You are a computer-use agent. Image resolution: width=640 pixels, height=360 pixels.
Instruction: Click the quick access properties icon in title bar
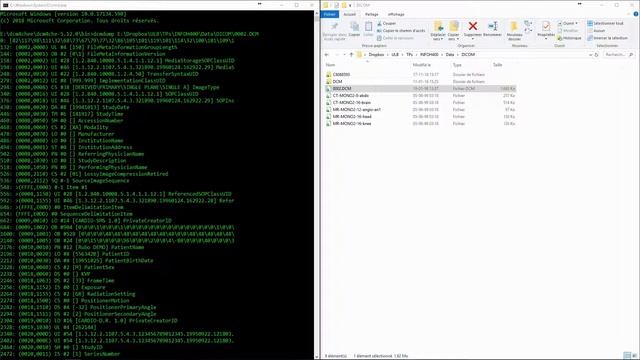337,5
